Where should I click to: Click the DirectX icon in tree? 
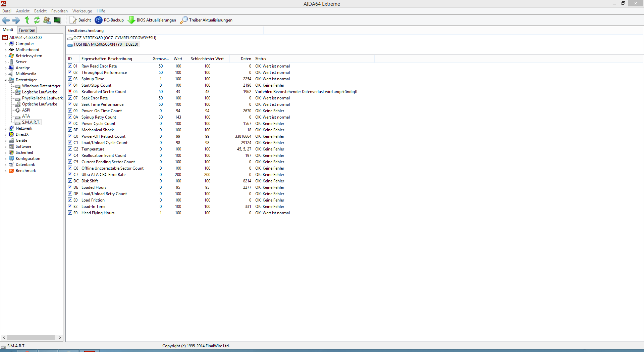pyautogui.click(x=11, y=134)
